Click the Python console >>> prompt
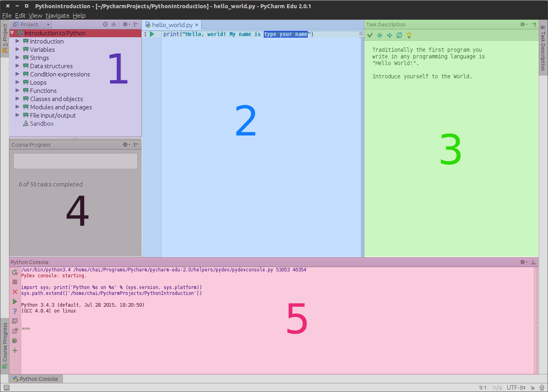 (x=26, y=329)
